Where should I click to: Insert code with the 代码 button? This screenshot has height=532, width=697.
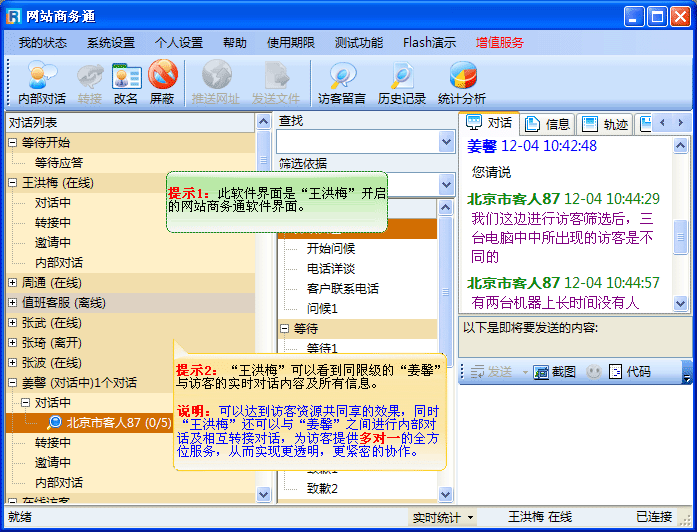629,372
